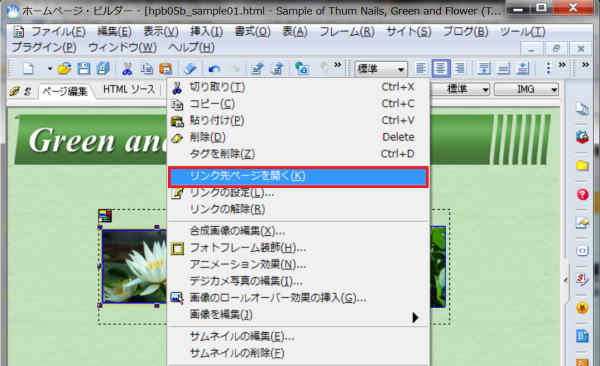Image resolution: width=600 pixels, height=366 pixels.
Task: Open a file with the folder icon
Action: coord(65,69)
